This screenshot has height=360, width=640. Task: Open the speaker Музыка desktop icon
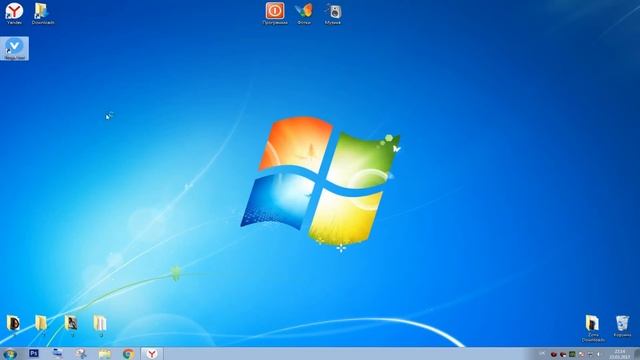click(333, 13)
